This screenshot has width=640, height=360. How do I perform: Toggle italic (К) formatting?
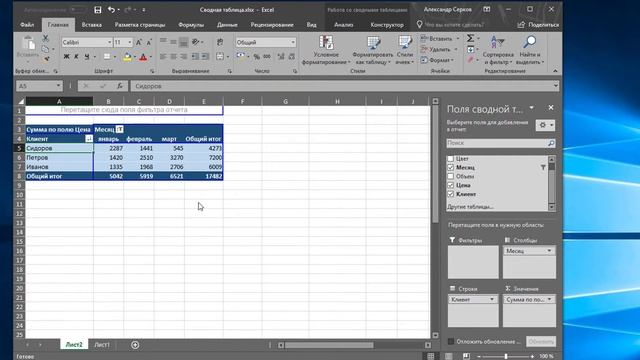point(76,57)
